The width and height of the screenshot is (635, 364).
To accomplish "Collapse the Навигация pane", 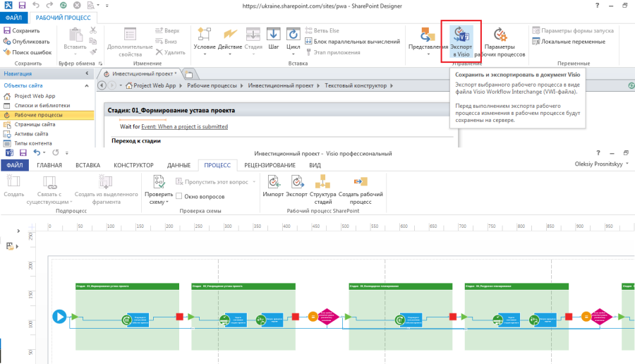I will pos(87,73).
